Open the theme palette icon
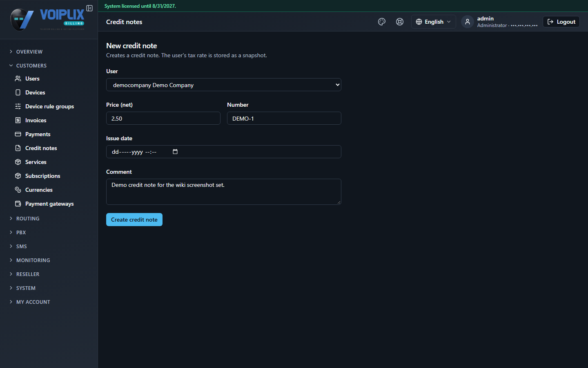 point(382,22)
